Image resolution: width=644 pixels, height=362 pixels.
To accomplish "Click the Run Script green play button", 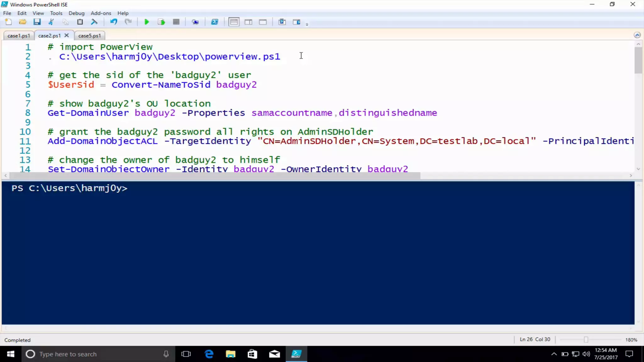I will pyautogui.click(x=147, y=22).
